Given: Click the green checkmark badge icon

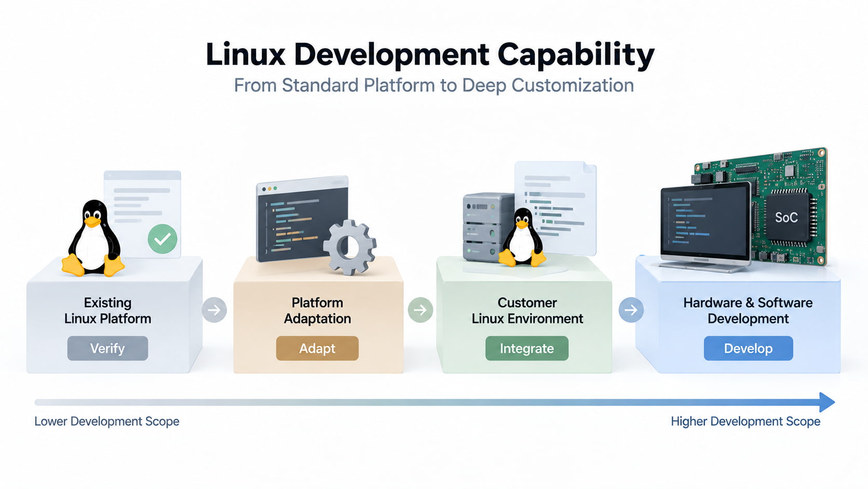Looking at the screenshot, I should click(162, 239).
